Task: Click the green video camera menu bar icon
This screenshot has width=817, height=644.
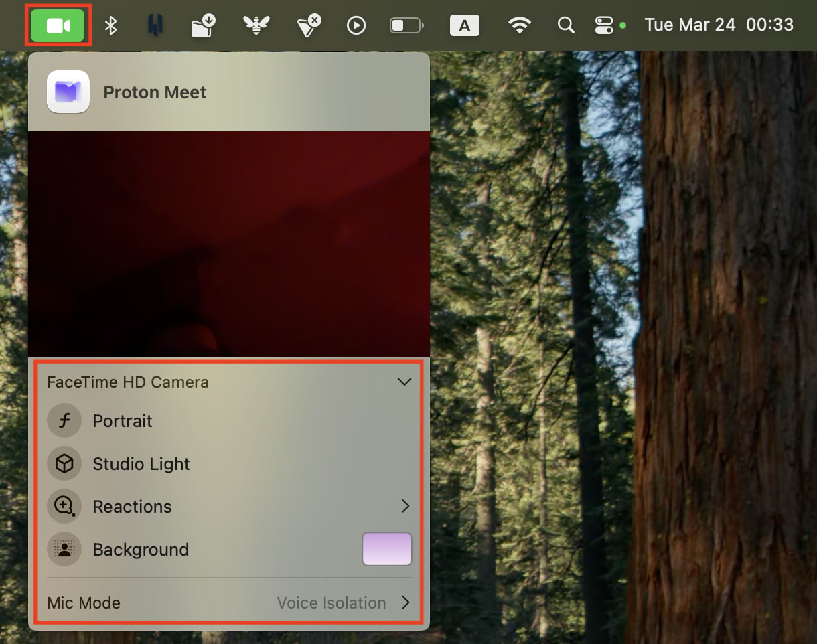Action: pos(58,25)
